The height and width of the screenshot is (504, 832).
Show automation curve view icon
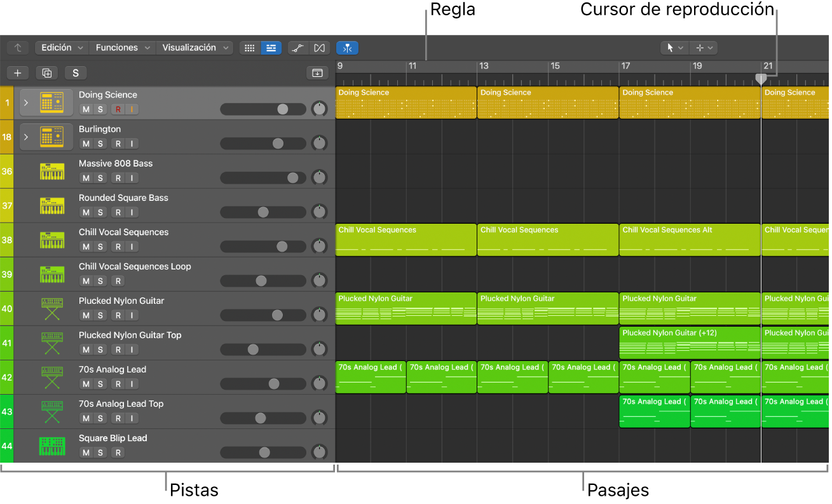[x=297, y=48]
